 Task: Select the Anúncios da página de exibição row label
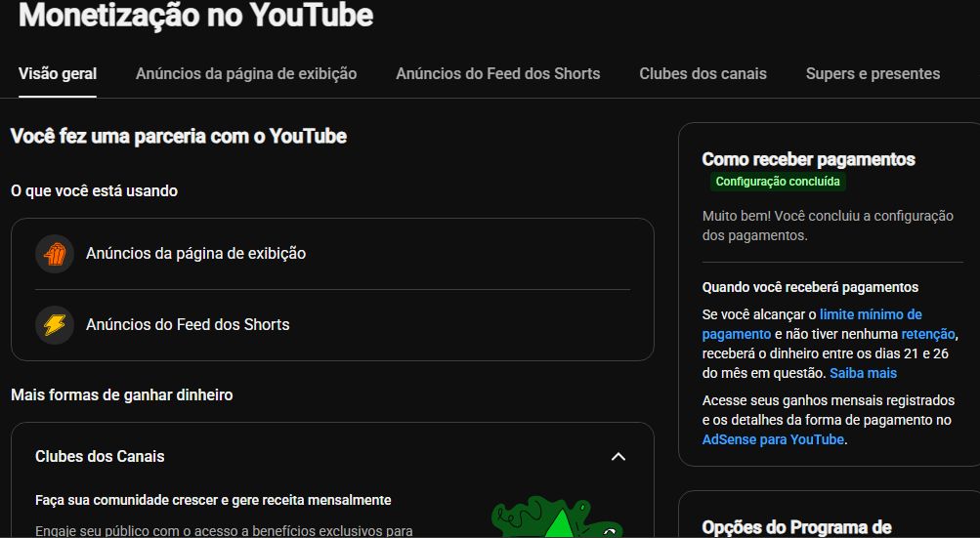tap(196, 254)
